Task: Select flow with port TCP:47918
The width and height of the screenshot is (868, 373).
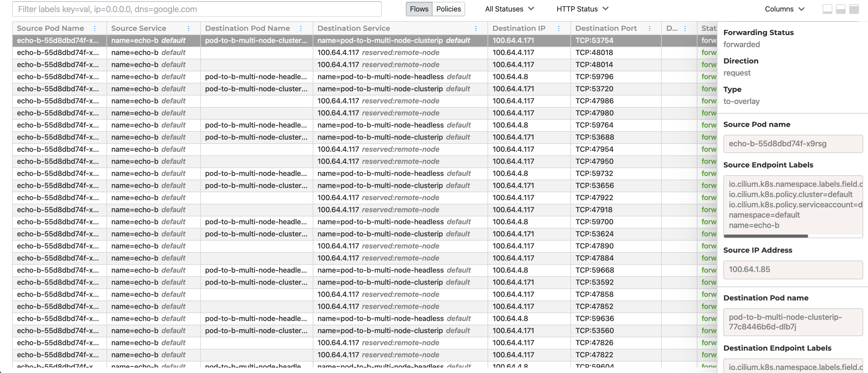Action: pos(364,210)
